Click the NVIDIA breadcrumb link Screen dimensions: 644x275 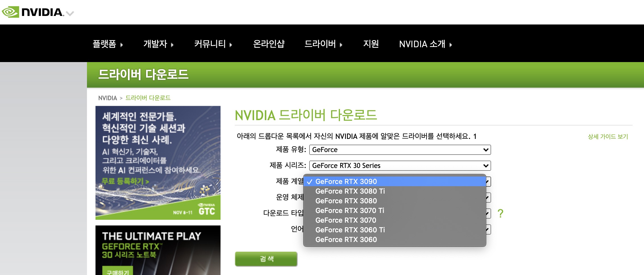coord(107,98)
